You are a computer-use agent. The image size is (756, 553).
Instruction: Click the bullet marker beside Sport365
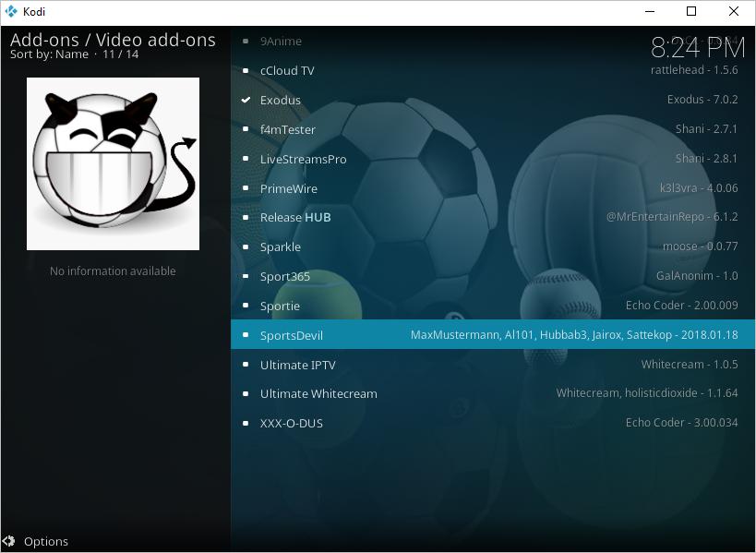[x=245, y=276]
